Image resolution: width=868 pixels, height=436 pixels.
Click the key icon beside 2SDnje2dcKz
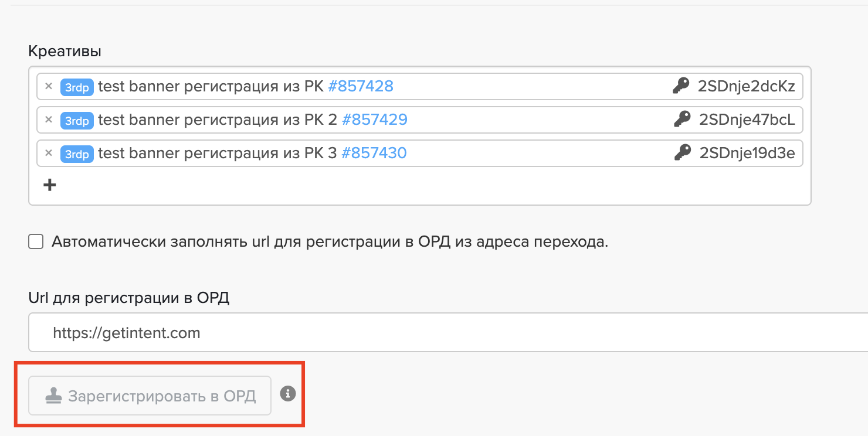click(680, 87)
